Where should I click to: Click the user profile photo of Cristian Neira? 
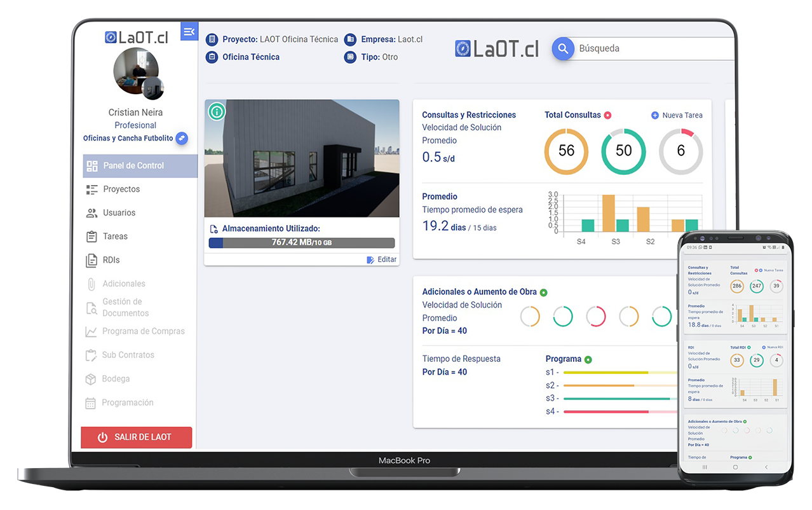(x=135, y=71)
